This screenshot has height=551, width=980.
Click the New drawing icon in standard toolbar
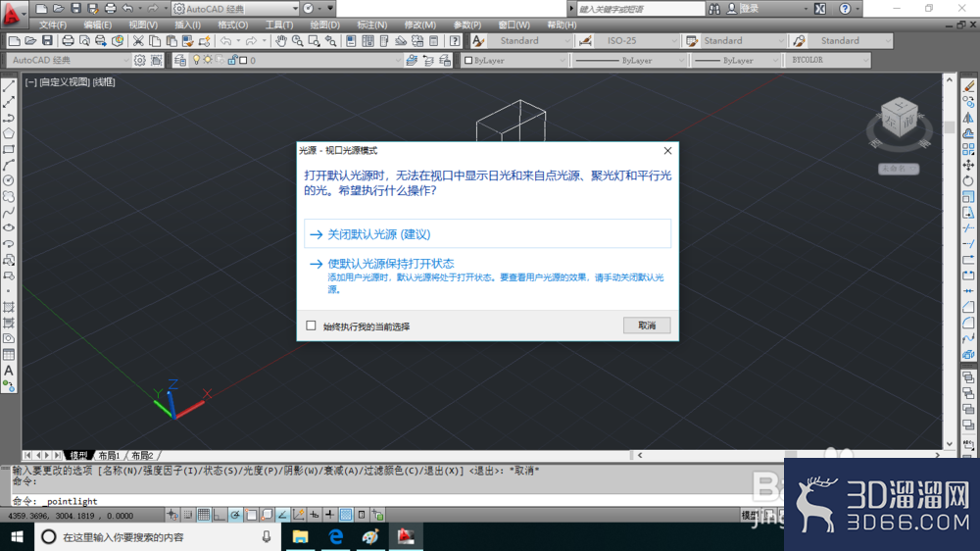tap(14, 40)
